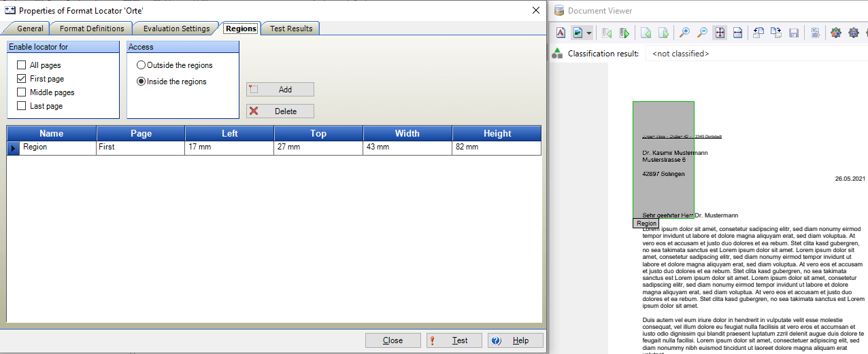Click the Test button
Viewport: 868px width, 354px height.
coord(454,340)
